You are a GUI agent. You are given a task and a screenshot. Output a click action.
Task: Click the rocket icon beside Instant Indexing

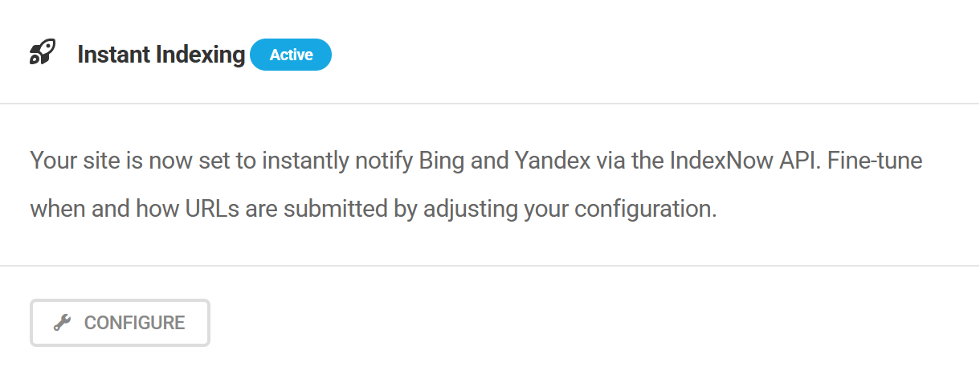[42, 54]
